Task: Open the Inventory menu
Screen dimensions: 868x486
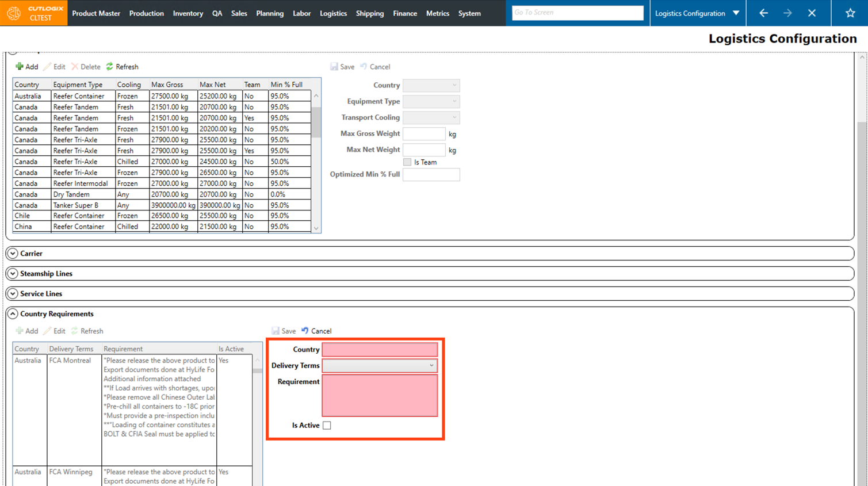Action: pyautogui.click(x=188, y=13)
